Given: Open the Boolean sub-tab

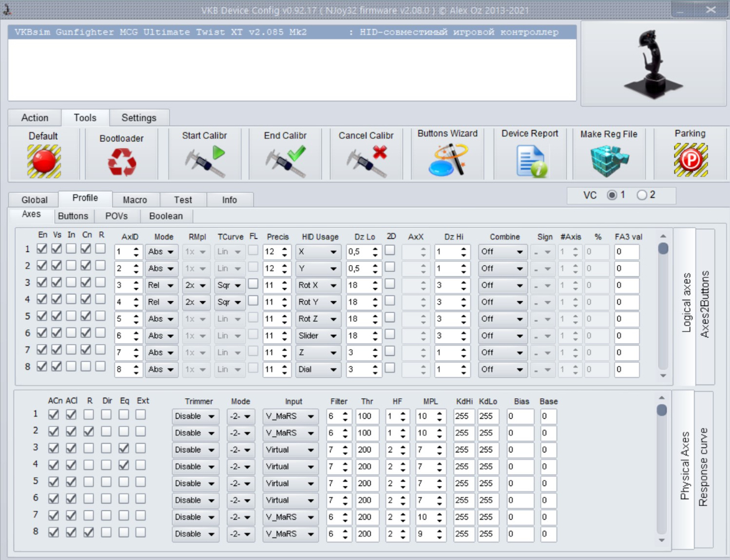Looking at the screenshot, I should (x=166, y=216).
